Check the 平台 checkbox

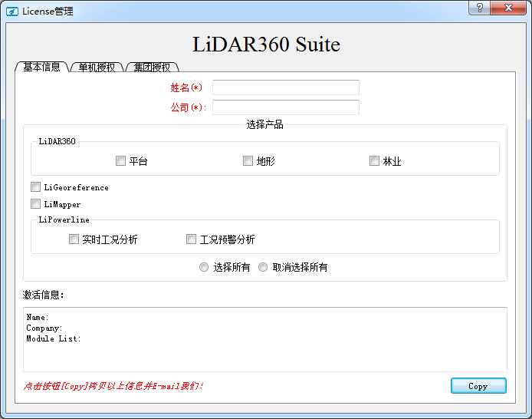click(x=120, y=160)
